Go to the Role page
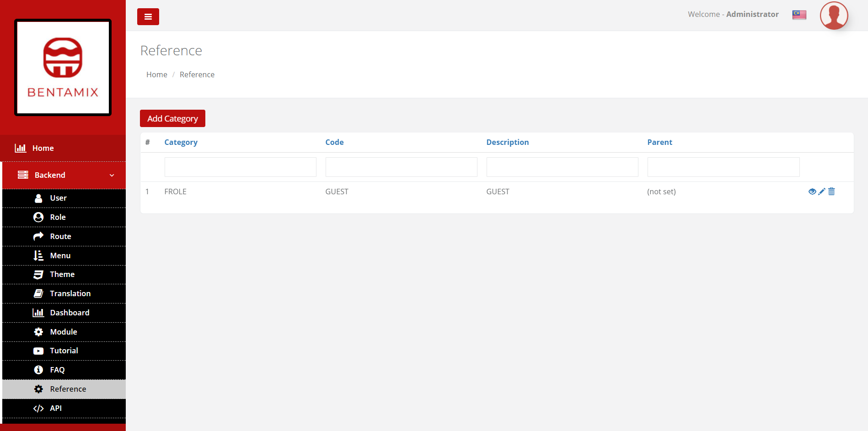This screenshot has width=868, height=431. point(58,217)
